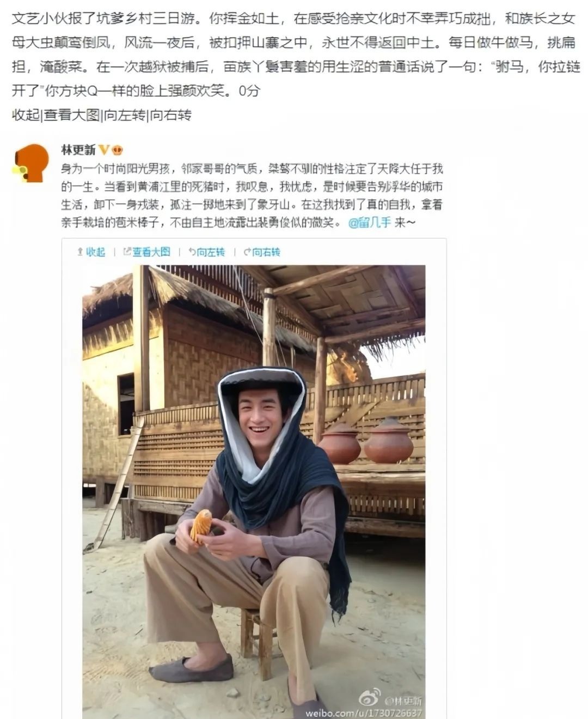This screenshot has width=588, height=719.
Task: Click the verified V badge next to 林更新
Action: [x=103, y=150]
